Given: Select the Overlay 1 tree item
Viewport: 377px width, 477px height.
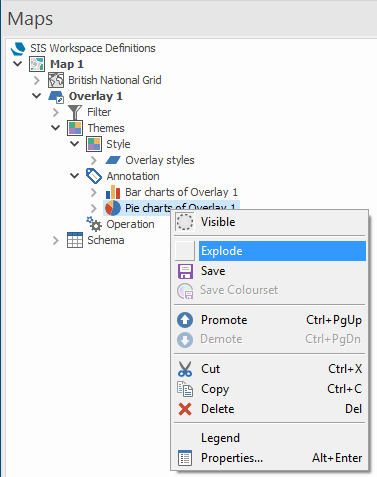Looking at the screenshot, I should tap(96, 96).
